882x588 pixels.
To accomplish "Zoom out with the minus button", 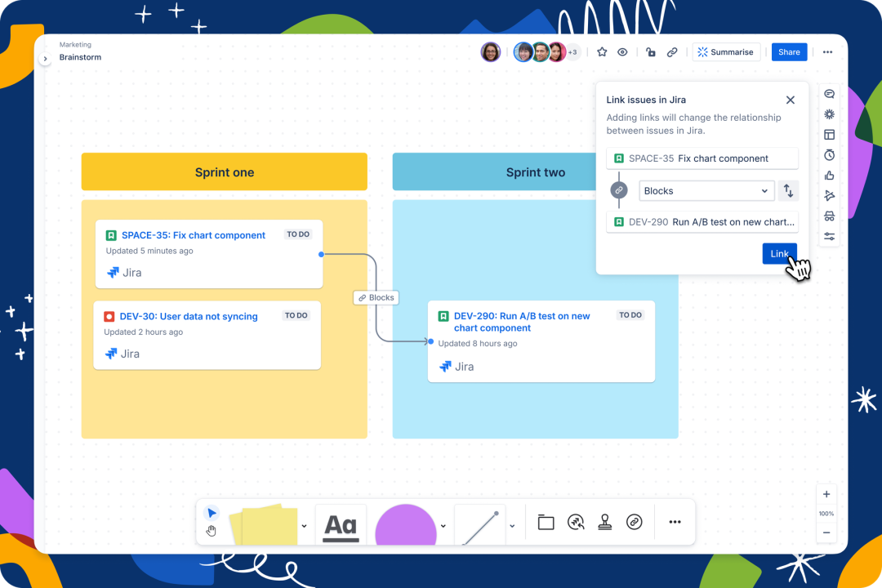I will (826, 532).
